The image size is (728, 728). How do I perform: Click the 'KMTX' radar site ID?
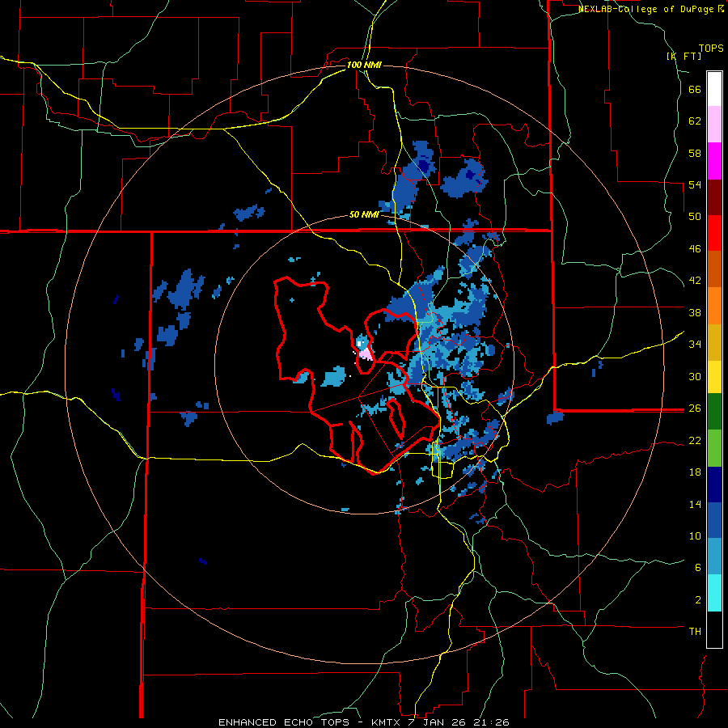click(x=386, y=722)
